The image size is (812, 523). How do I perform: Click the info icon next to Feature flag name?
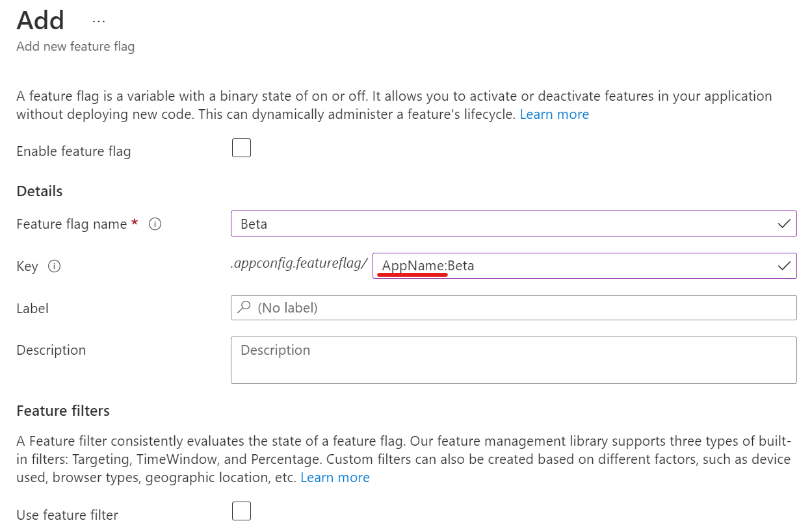click(x=155, y=224)
